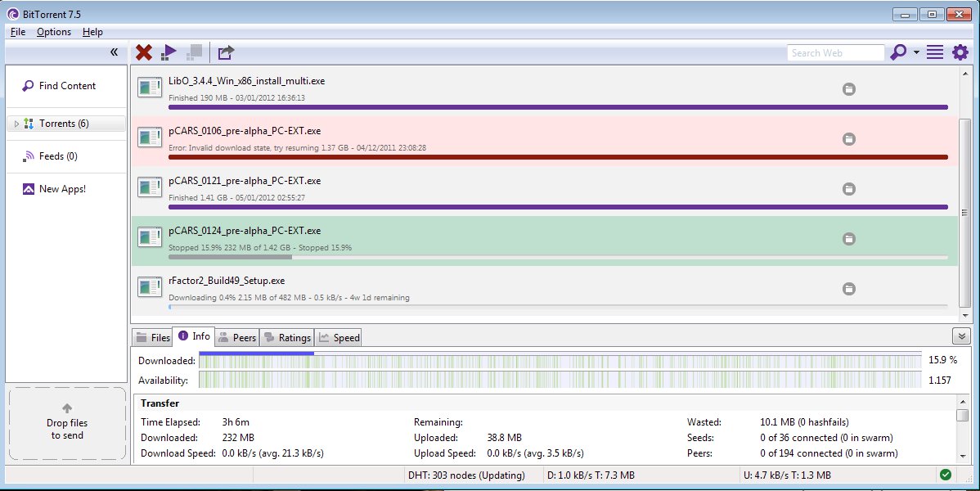Viewport: 980px width, 491px height.
Task: Click round button on rFactor2_Build49 row
Action: pos(849,289)
